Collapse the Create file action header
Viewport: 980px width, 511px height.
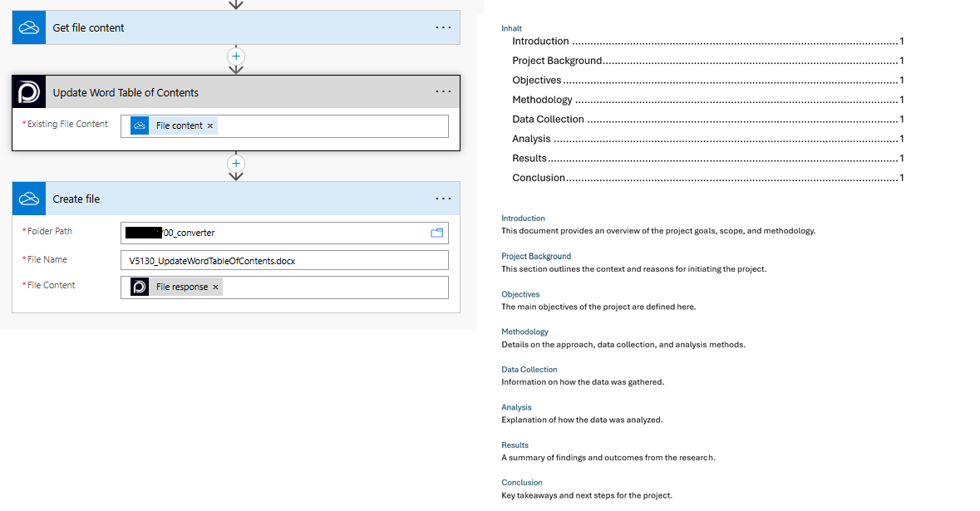pyautogui.click(x=233, y=199)
